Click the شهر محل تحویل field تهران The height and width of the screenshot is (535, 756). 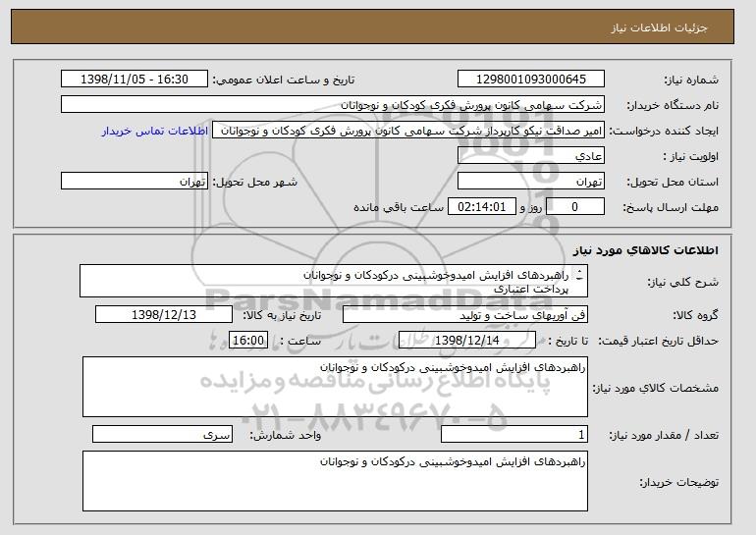[x=135, y=182]
